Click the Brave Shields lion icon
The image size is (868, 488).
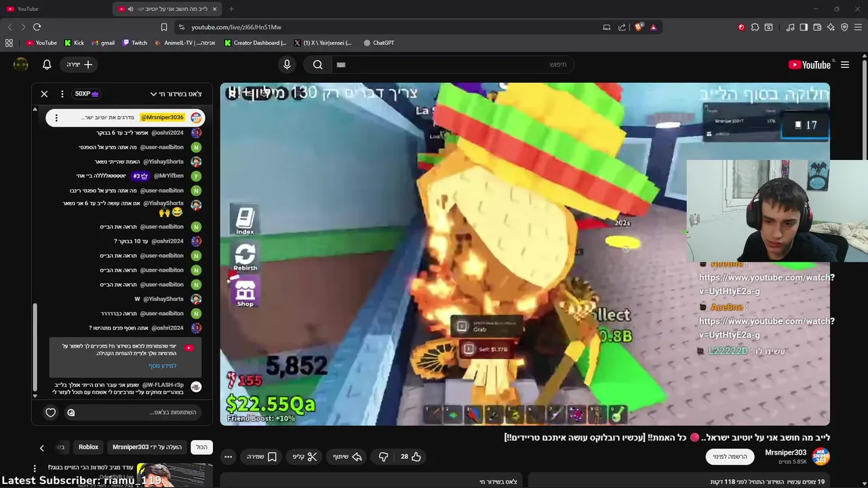click(x=639, y=27)
